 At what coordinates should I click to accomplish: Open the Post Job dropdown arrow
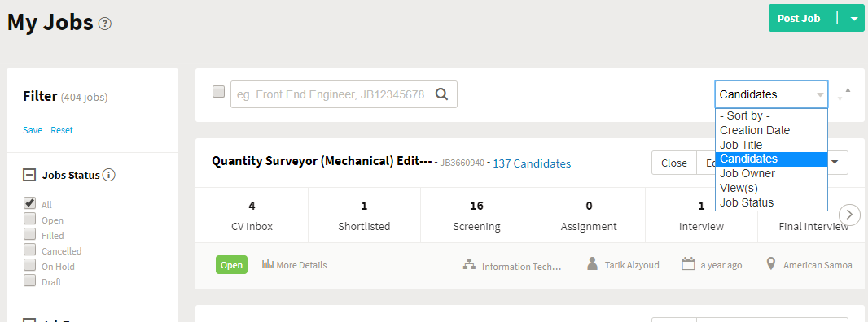(x=853, y=18)
